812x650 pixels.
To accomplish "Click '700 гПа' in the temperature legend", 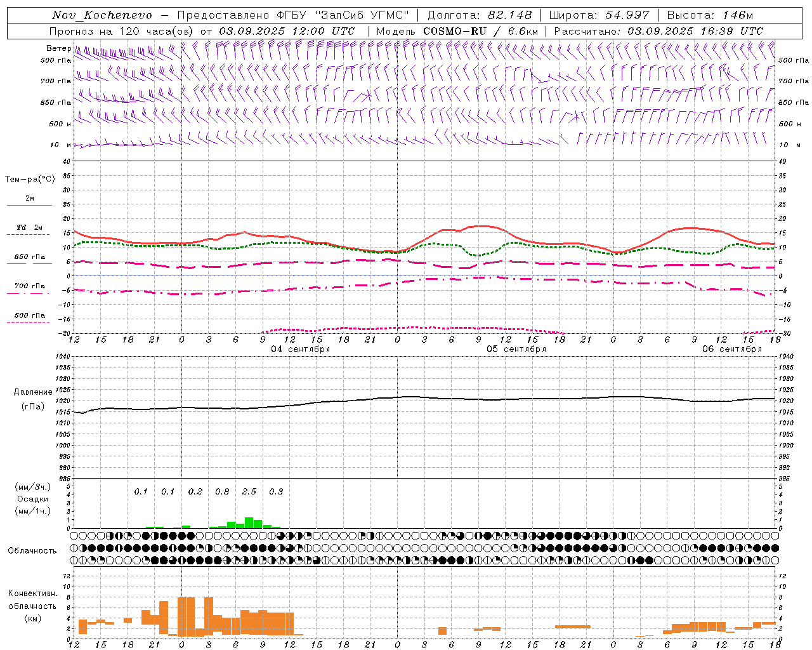I will [x=30, y=286].
